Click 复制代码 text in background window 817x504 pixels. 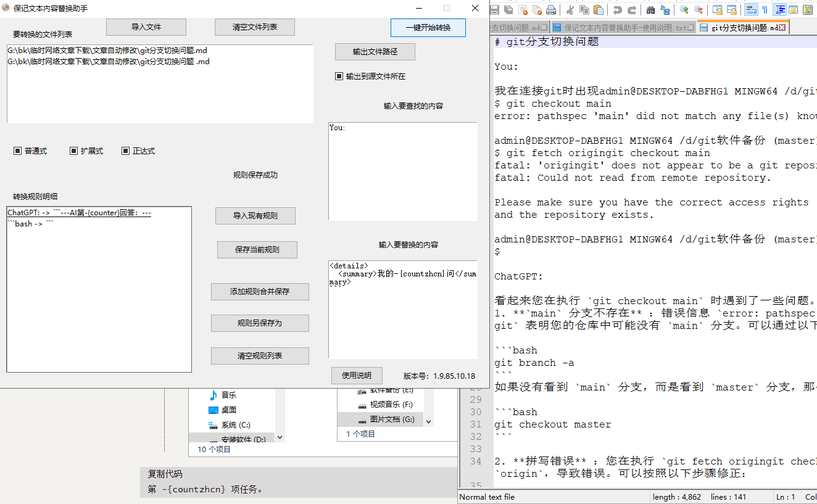[x=165, y=474]
